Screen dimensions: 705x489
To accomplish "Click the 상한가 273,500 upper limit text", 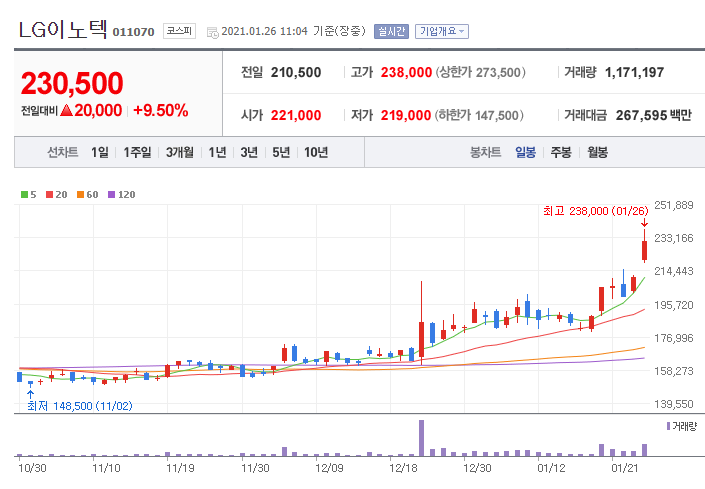I will click(x=480, y=72).
